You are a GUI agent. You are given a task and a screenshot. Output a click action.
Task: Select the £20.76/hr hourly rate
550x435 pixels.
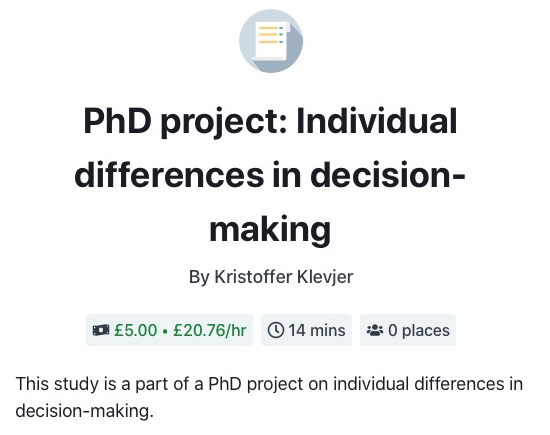click(210, 330)
